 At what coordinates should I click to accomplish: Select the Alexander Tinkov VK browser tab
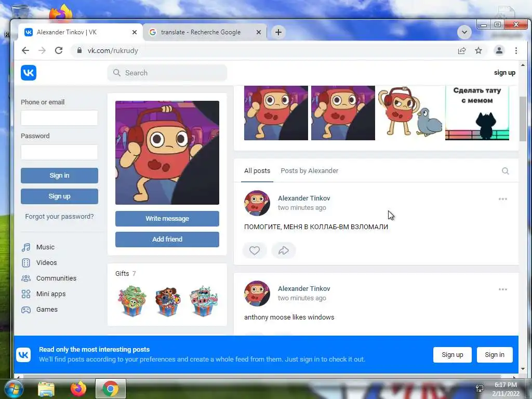[x=81, y=32]
